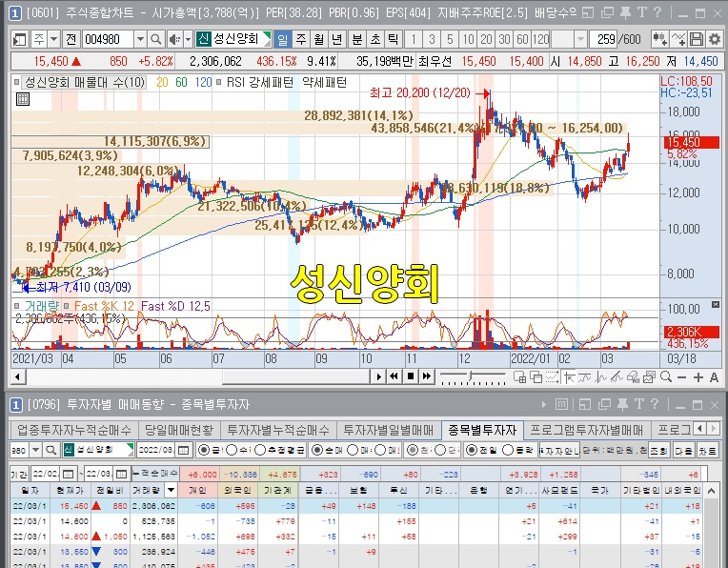The width and height of the screenshot is (728, 568).
Task: Select the crosshair cursor tool in bottom chart toolbar
Action: point(568,377)
